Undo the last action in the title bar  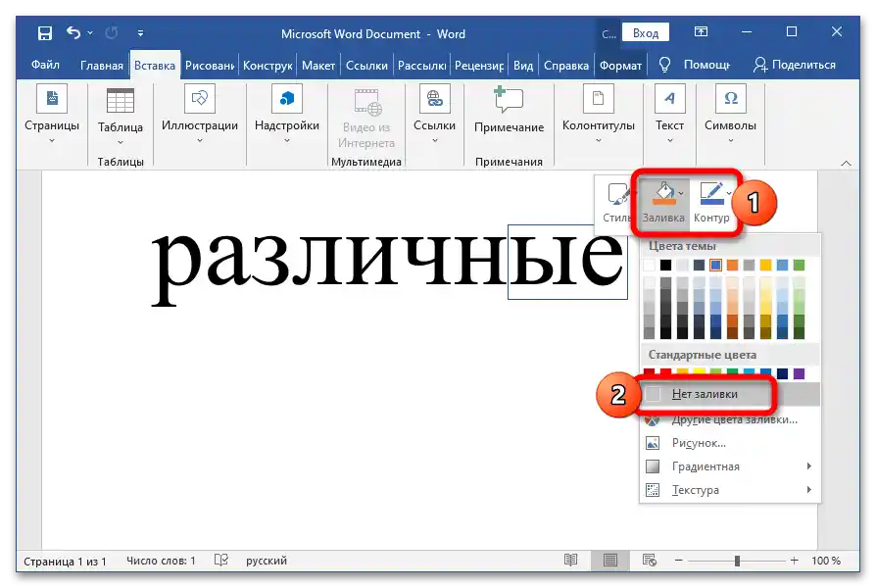tap(73, 33)
